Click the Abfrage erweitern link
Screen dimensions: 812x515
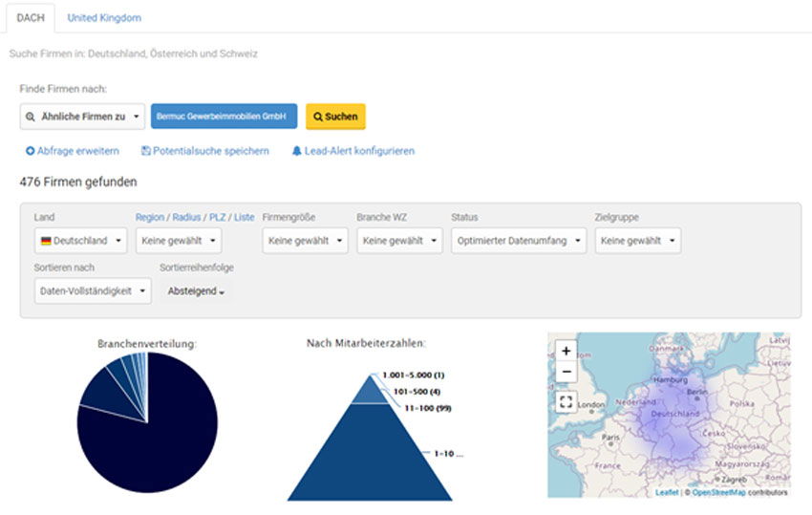[x=77, y=151]
